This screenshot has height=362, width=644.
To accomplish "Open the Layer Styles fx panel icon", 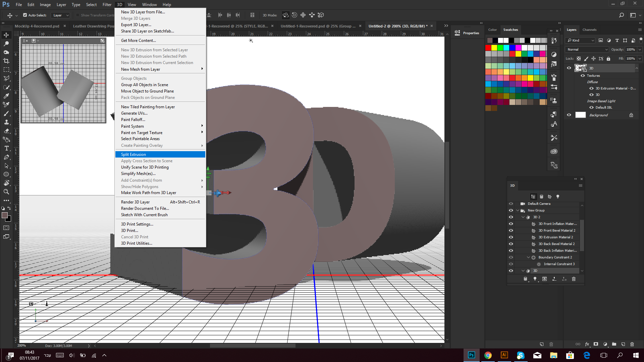I will (x=554, y=64).
